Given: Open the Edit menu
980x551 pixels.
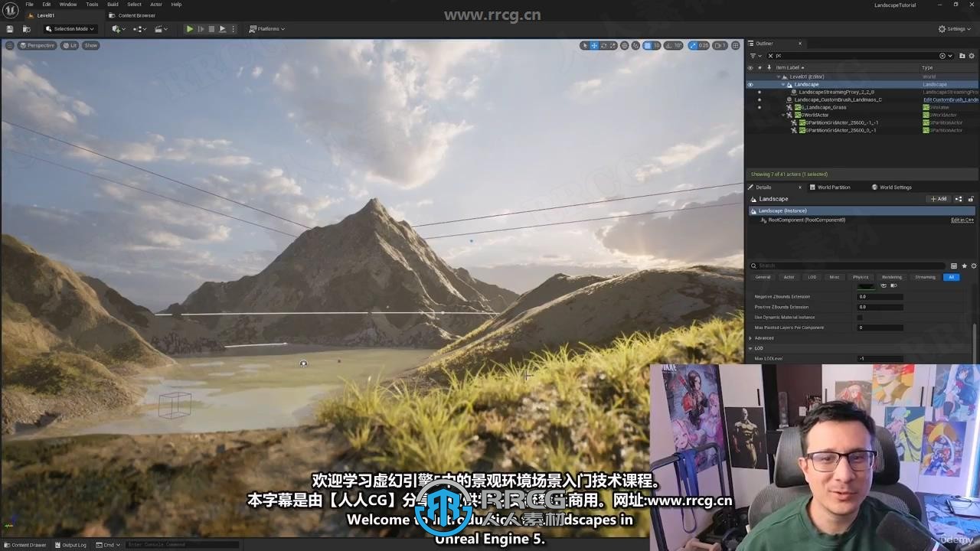Looking at the screenshot, I should click(x=47, y=5).
